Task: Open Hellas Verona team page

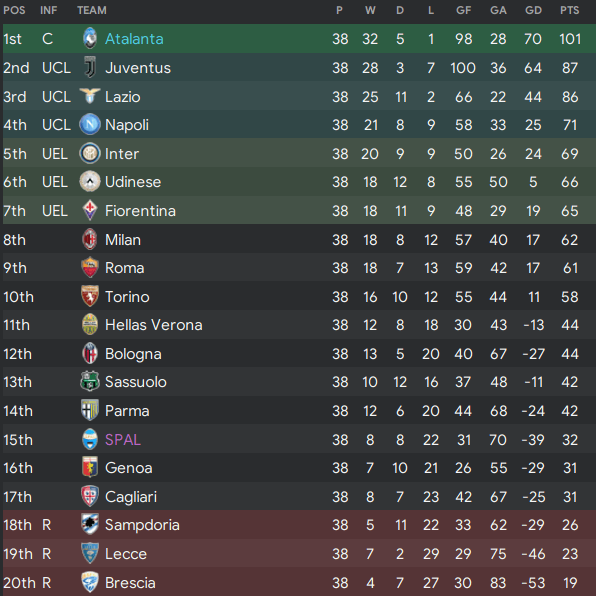Action: pyautogui.click(x=154, y=325)
